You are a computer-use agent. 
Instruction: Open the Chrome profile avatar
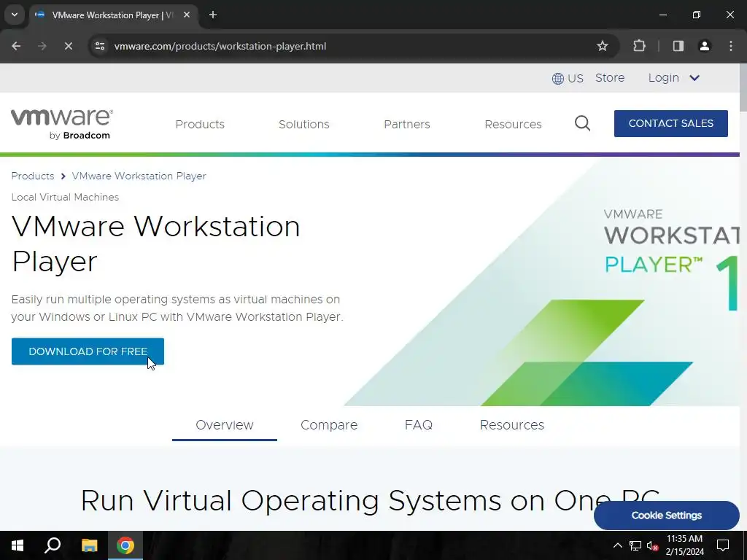click(704, 46)
